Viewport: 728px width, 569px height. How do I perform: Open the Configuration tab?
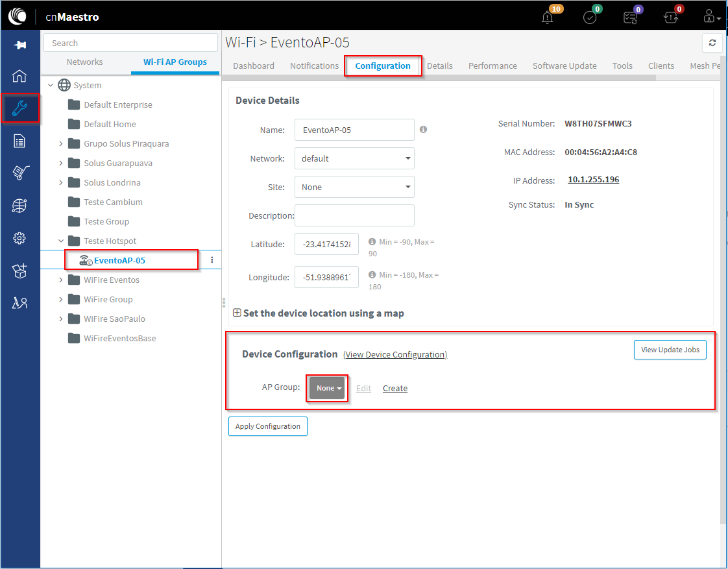coord(383,66)
